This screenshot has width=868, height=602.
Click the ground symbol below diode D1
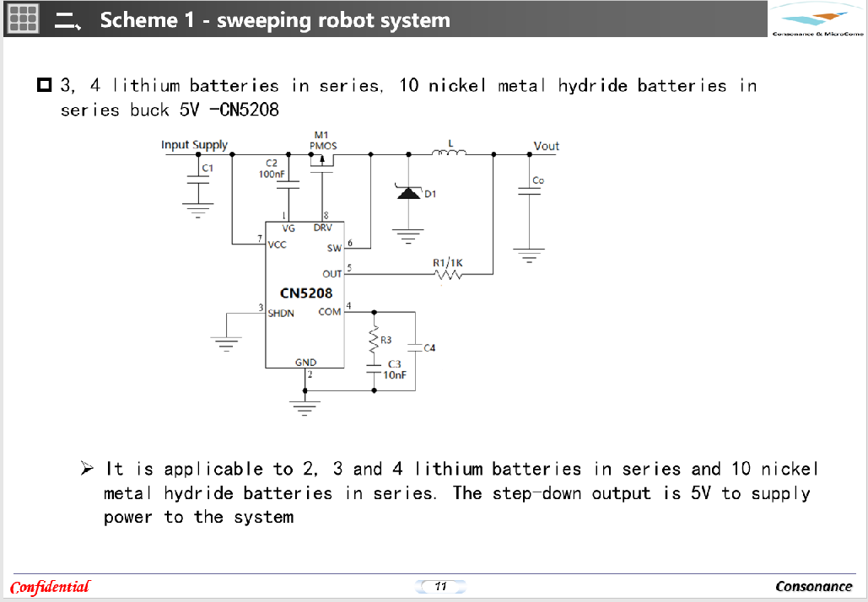[408, 237]
